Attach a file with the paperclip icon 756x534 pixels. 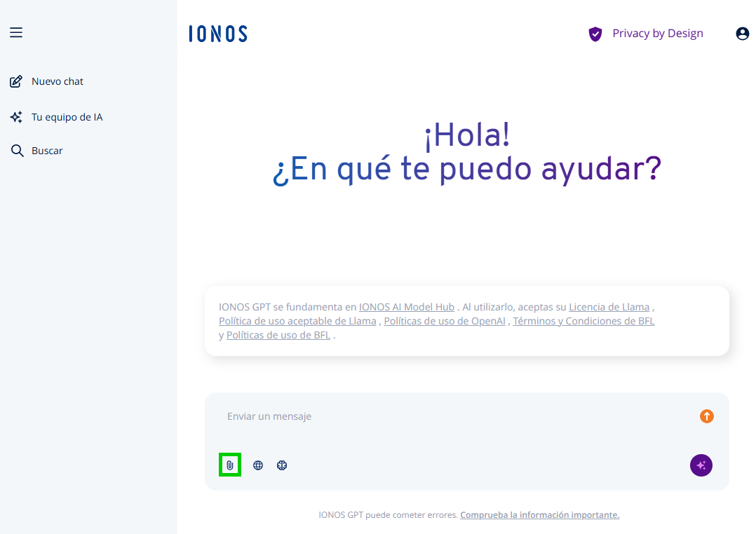tap(230, 465)
